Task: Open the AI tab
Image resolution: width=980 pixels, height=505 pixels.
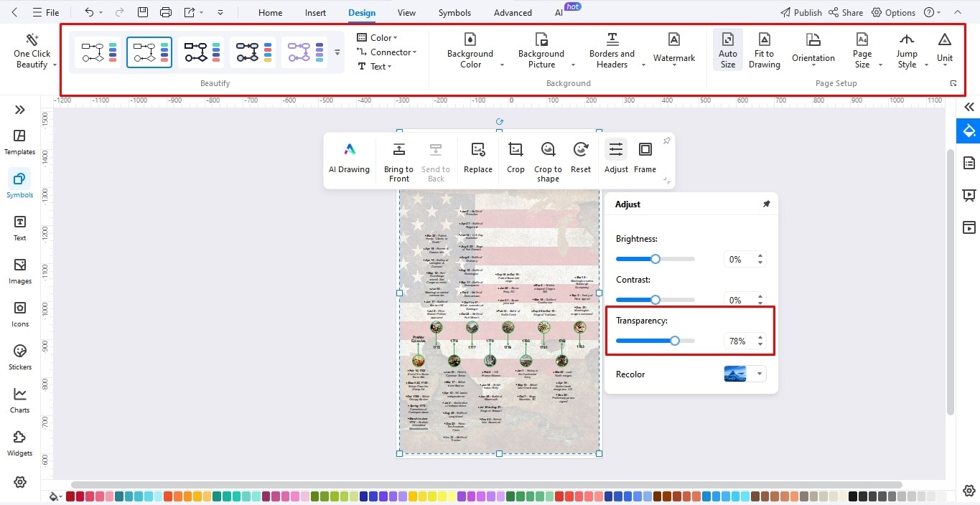Action: pos(559,13)
